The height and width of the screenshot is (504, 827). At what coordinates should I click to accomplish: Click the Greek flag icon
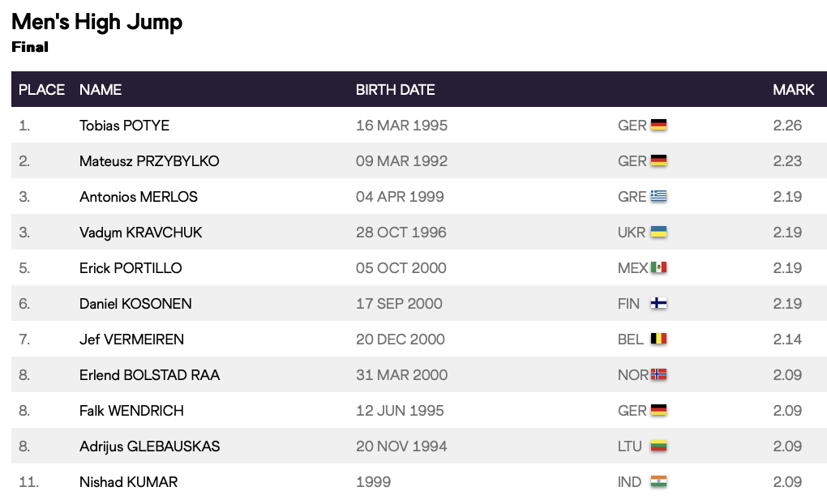coord(658,197)
